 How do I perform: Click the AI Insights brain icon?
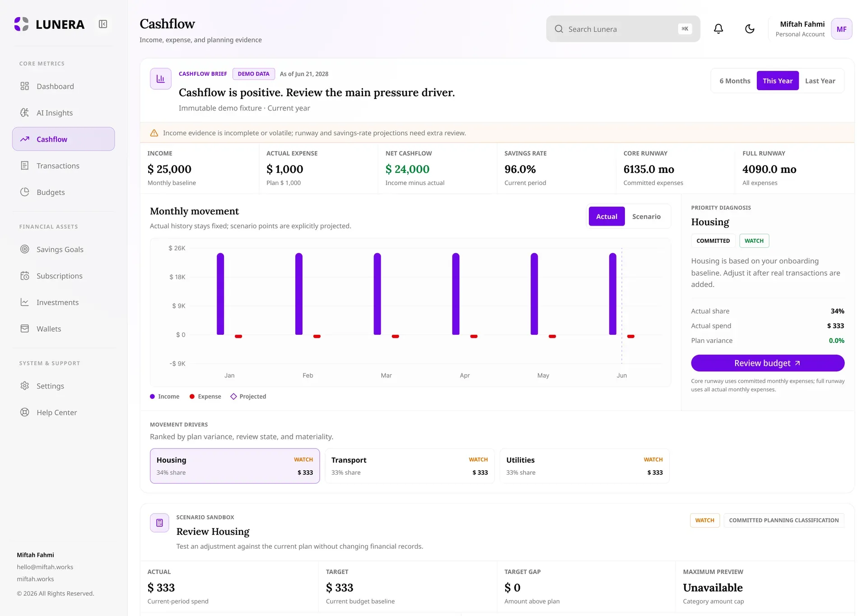(25, 112)
